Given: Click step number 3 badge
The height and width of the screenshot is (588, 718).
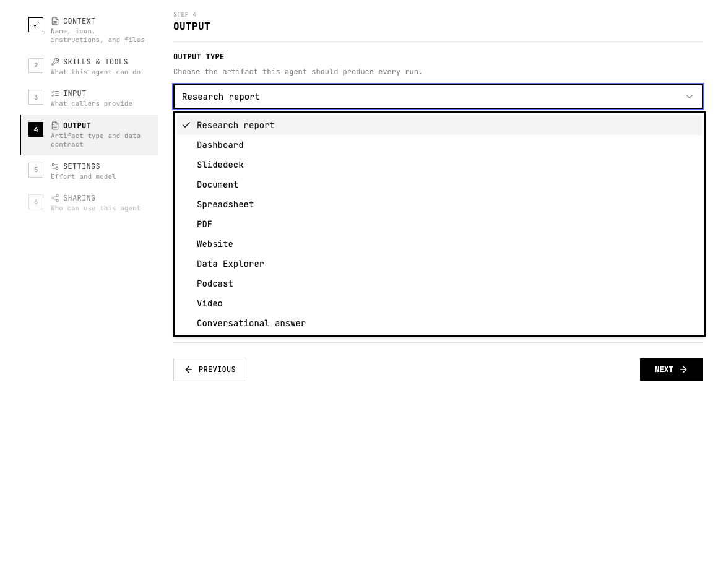Looking at the screenshot, I should 36,97.
